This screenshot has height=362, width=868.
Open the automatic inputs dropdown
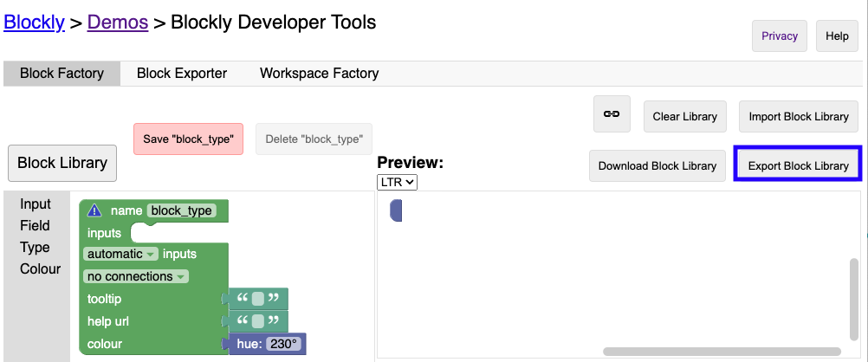tap(121, 255)
